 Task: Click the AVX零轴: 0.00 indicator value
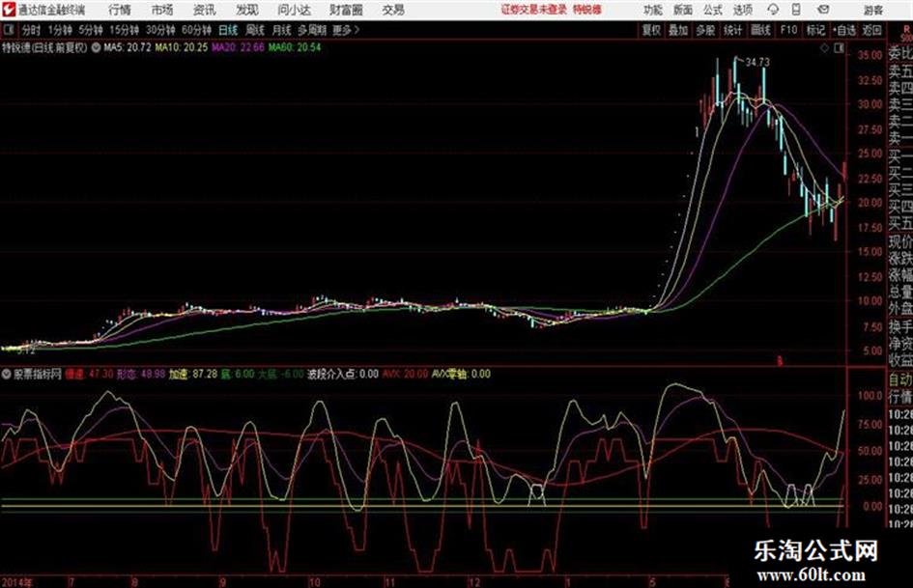461,374
